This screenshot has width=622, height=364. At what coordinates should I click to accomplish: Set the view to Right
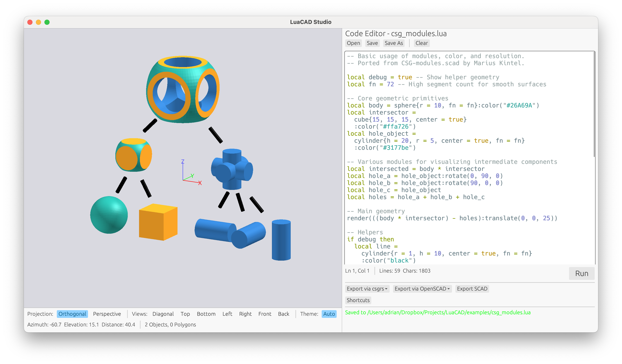[245, 314]
